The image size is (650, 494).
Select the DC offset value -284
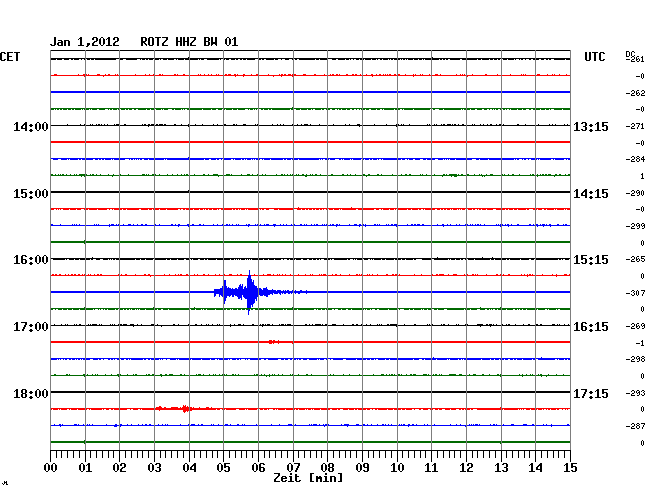tap(635, 159)
